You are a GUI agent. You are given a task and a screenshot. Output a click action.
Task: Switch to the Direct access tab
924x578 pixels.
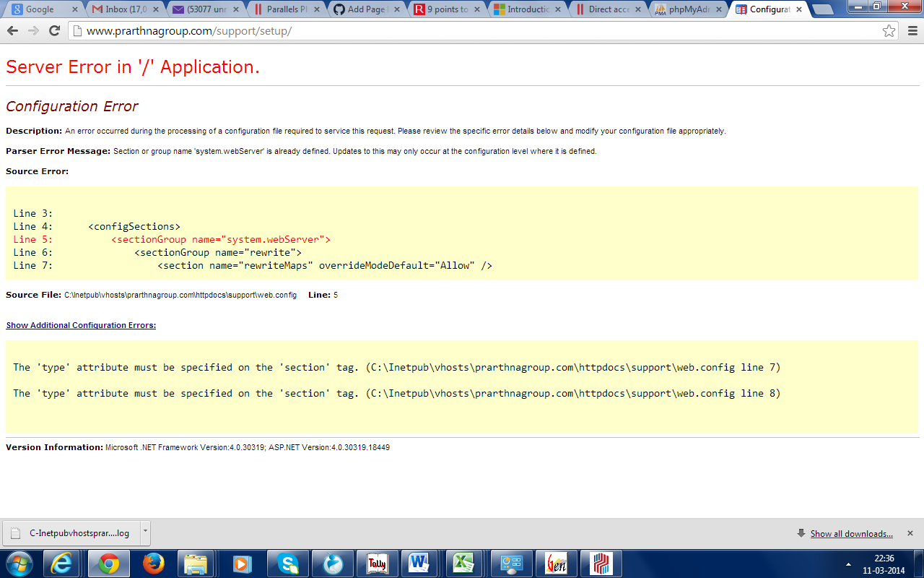click(609, 9)
